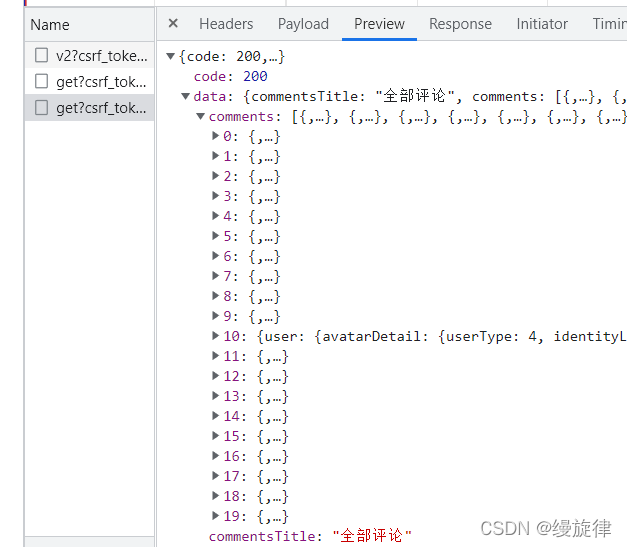Select the highlighted get?csrf_tok... request name

[101, 108]
